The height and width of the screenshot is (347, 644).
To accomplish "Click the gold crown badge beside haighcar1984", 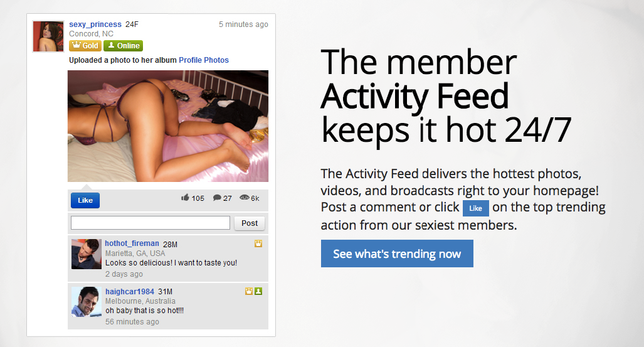I will [x=249, y=291].
